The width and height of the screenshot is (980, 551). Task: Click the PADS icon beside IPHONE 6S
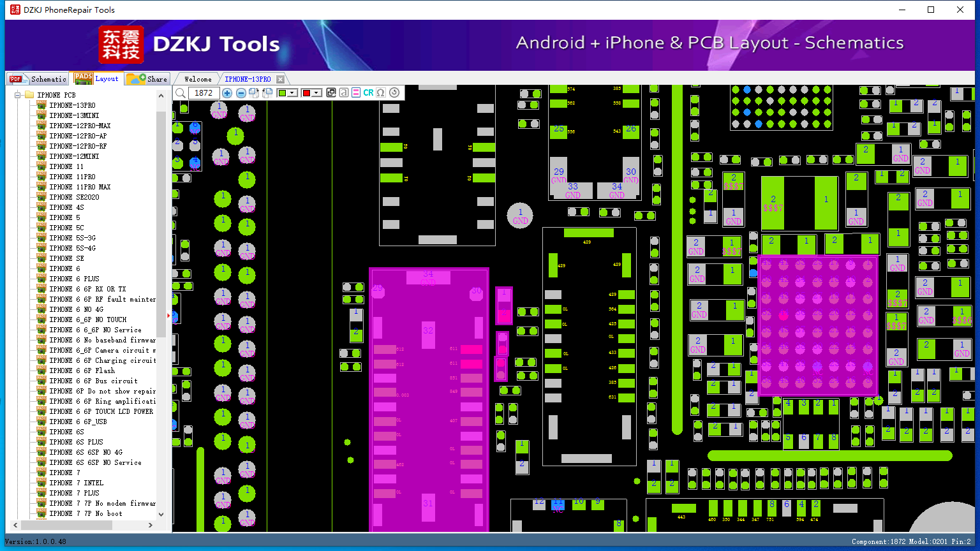[41, 432]
